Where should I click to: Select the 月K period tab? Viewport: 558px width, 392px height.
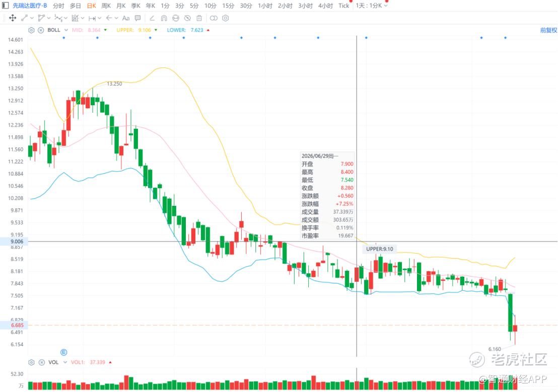tap(121, 6)
